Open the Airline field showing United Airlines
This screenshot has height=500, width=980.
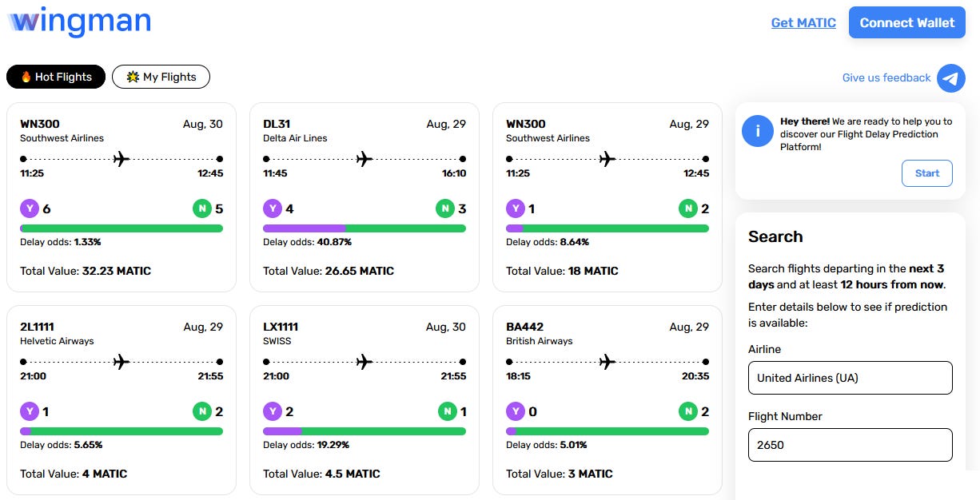pos(851,378)
